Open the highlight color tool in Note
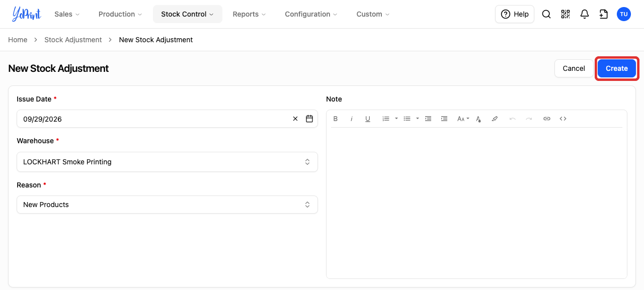Image resolution: width=644 pixels, height=290 pixels. (495, 119)
